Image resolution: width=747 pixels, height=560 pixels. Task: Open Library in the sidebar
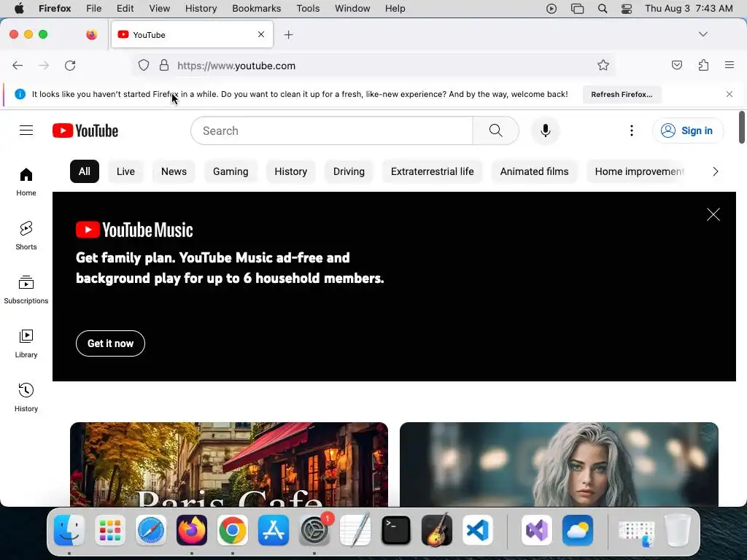coord(26,344)
